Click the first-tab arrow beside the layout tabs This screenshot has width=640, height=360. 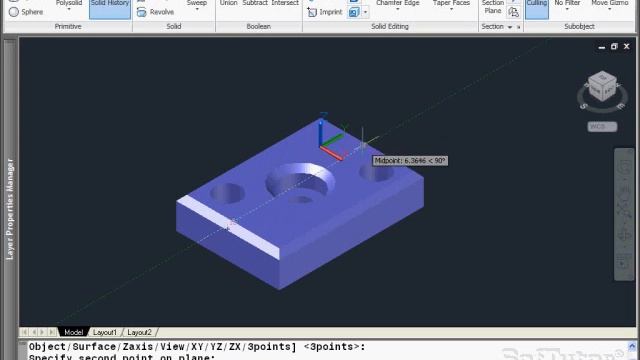[24, 332]
